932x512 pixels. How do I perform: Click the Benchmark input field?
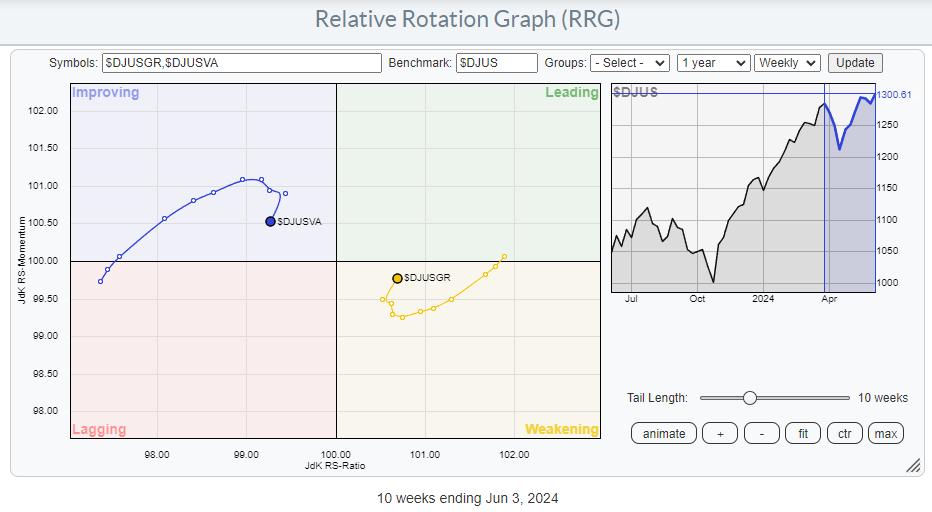[496, 63]
